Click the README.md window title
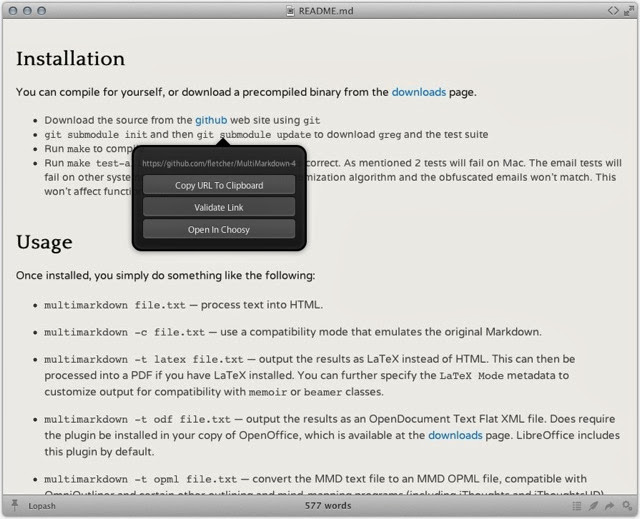The height and width of the screenshot is (519, 640). tap(326, 11)
